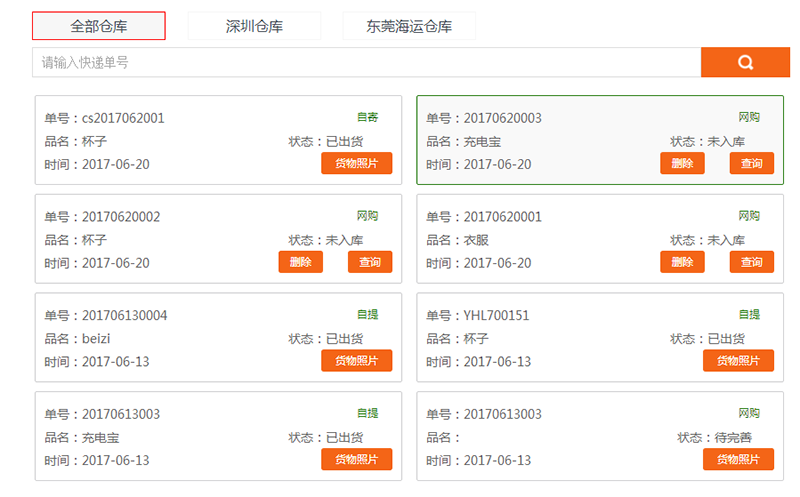Select the order card for YHL700151
Screen dimensions: 800x497
(x=600, y=337)
